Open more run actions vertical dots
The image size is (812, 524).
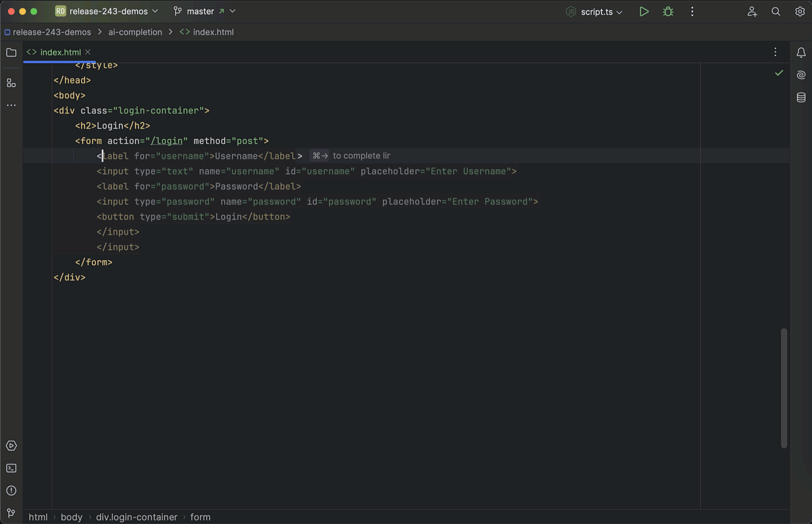coord(692,11)
